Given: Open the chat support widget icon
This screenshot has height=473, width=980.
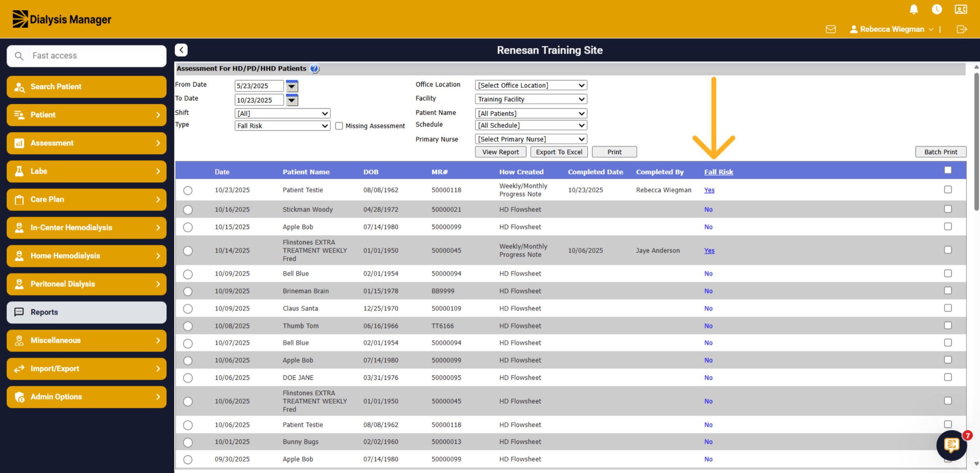Looking at the screenshot, I should click(x=951, y=445).
